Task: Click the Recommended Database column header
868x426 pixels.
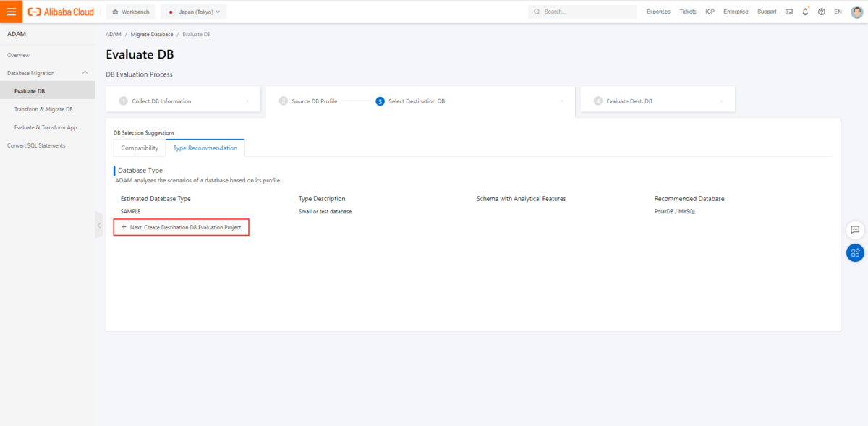Action: (x=689, y=198)
